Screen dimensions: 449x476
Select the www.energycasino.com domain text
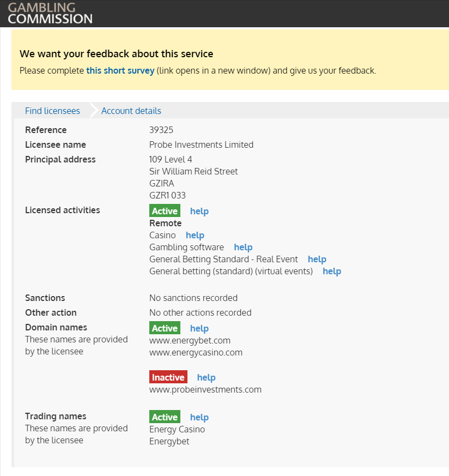196,352
